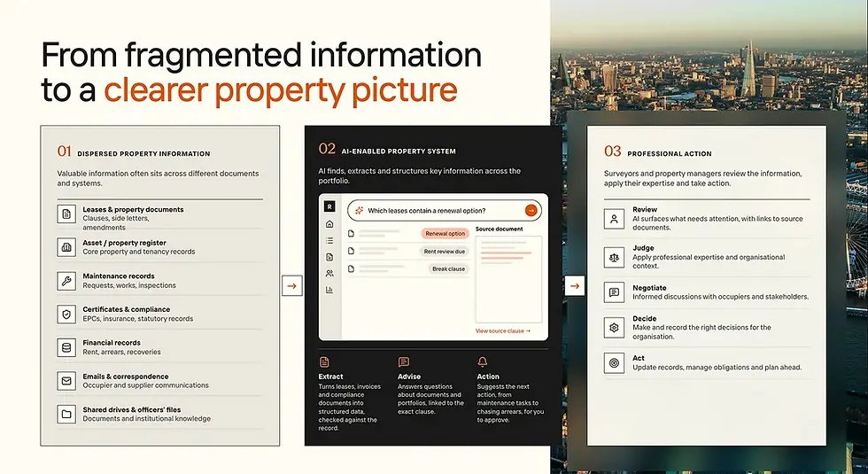Click the Action bell icon
This screenshot has width=868, height=474.
pyautogui.click(x=482, y=362)
